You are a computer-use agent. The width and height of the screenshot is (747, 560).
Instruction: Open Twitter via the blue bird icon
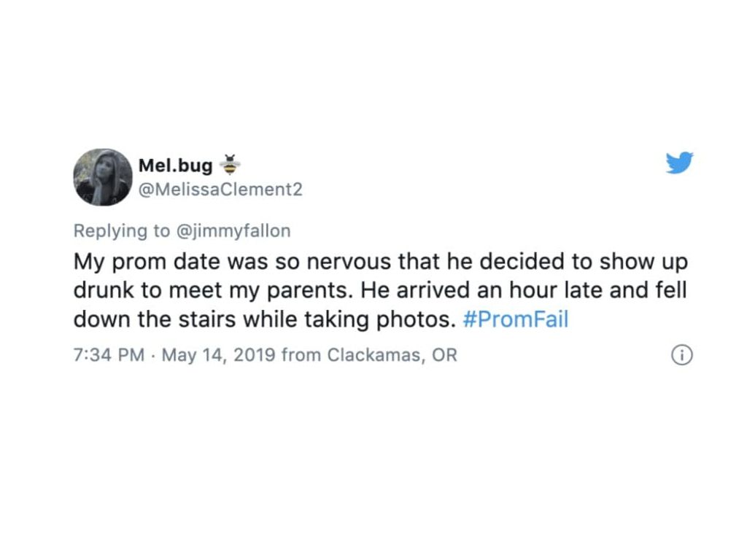tap(679, 163)
